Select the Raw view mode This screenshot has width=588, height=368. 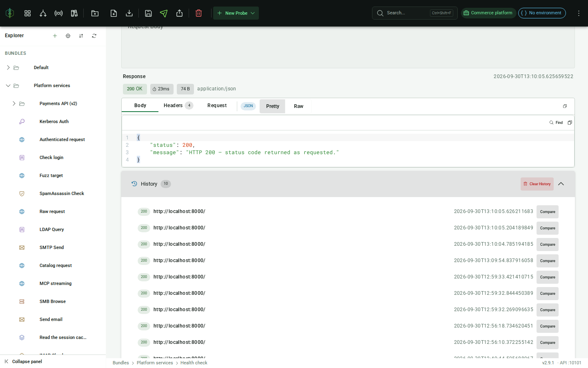[x=298, y=106]
